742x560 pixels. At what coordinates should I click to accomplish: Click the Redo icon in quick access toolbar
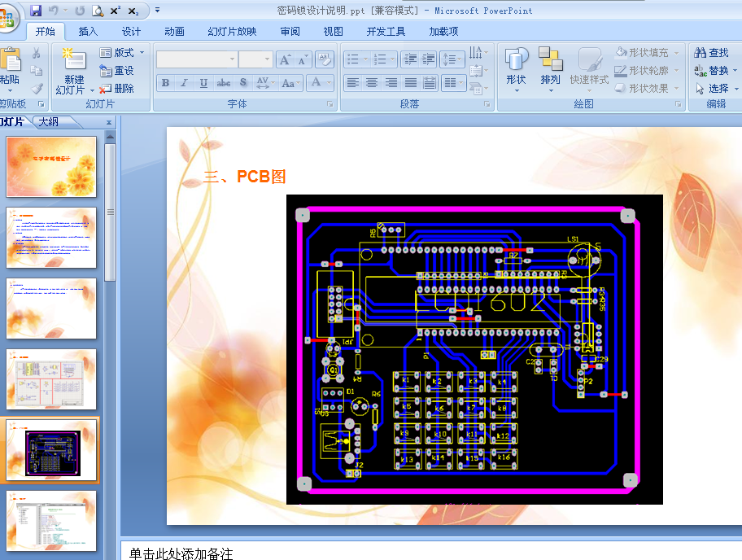pos(80,11)
